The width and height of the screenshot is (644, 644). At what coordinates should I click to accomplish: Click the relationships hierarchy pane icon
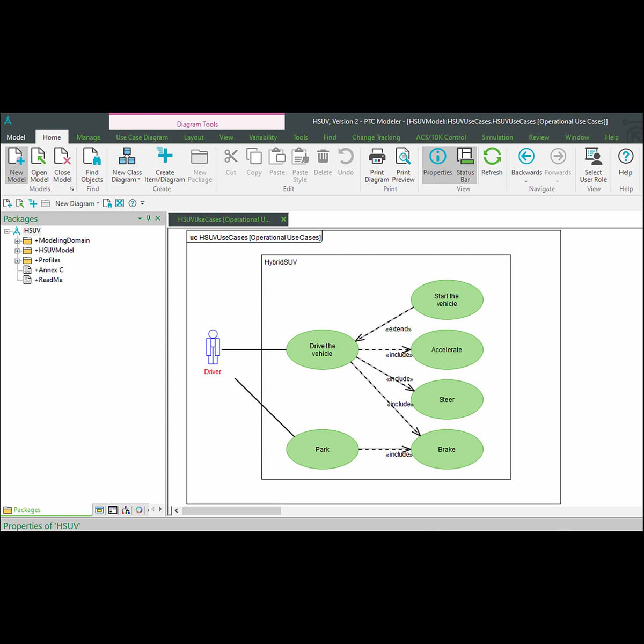tap(126, 510)
